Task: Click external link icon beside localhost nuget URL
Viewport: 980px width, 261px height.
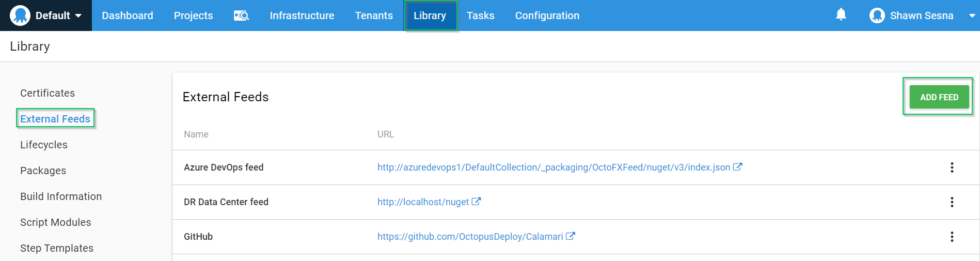Action: coord(476,202)
